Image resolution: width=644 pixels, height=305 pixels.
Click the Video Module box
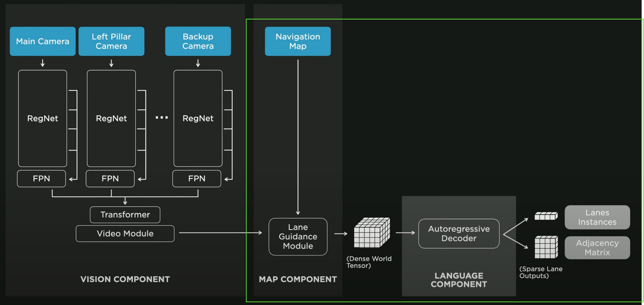[125, 234]
